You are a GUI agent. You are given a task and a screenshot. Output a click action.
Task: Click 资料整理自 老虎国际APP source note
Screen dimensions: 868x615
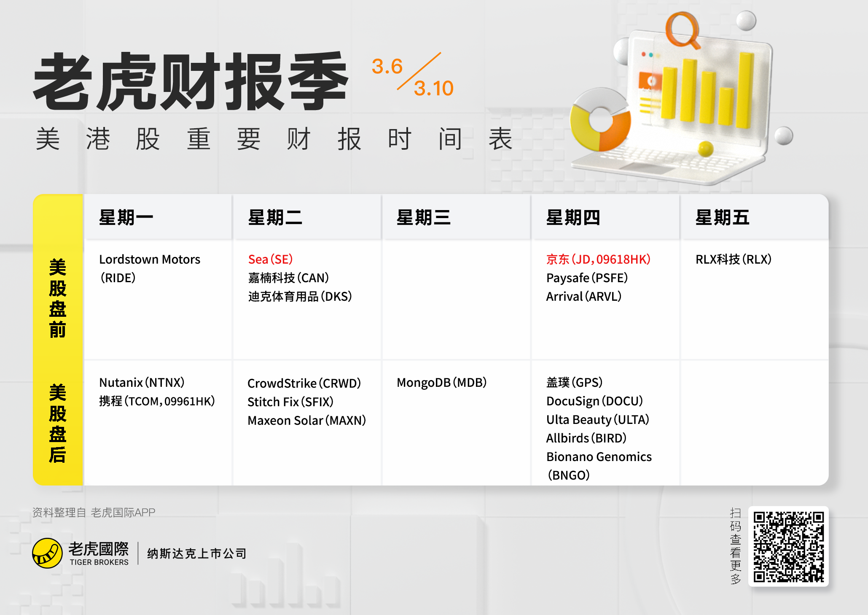click(x=94, y=512)
